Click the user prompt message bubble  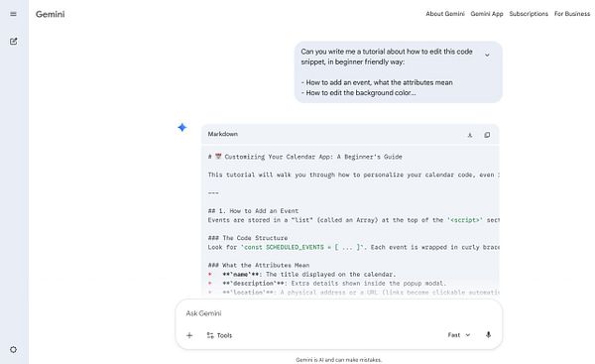pyautogui.click(x=399, y=72)
